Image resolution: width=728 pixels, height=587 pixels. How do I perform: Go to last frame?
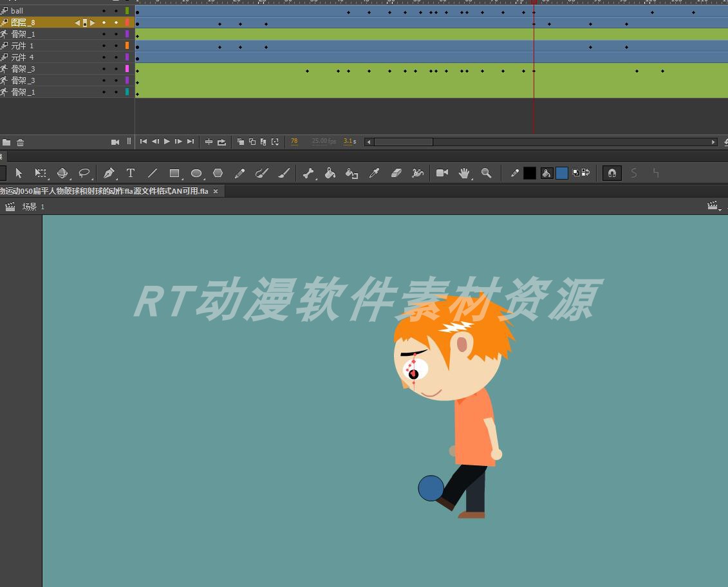tap(191, 142)
